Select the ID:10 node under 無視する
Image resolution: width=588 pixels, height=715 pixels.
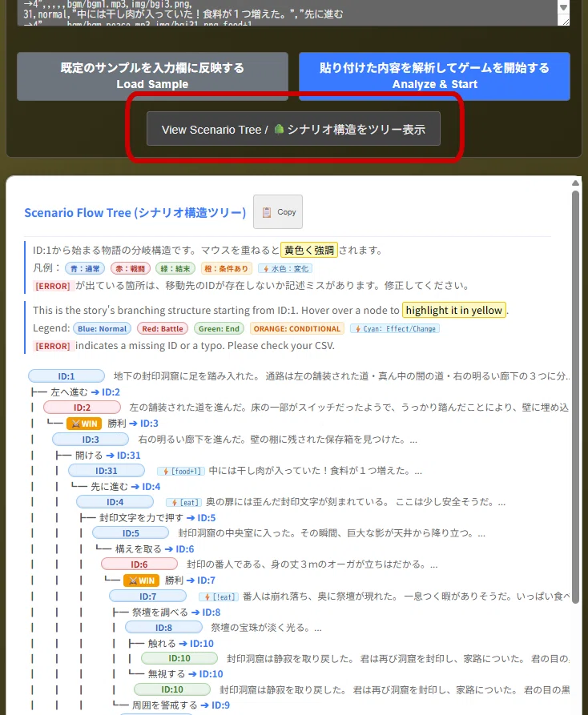(172, 689)
